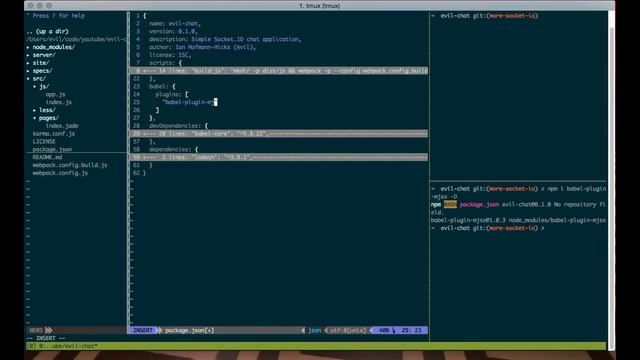Click the json filetype indicator
This screenshot has width=640, height=360.
(314, 330)
